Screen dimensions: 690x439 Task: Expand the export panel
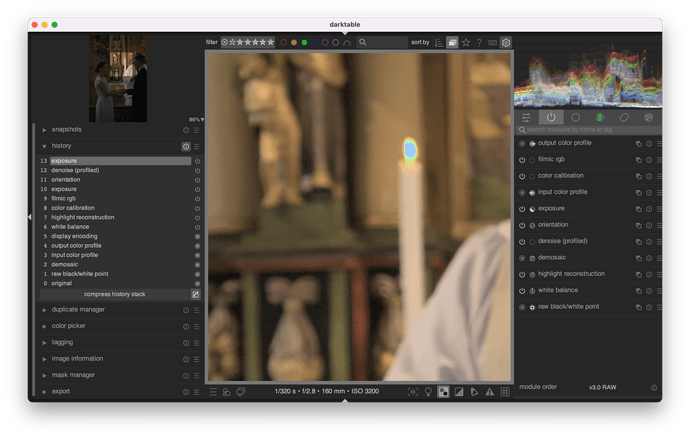[x=44, y=391]
